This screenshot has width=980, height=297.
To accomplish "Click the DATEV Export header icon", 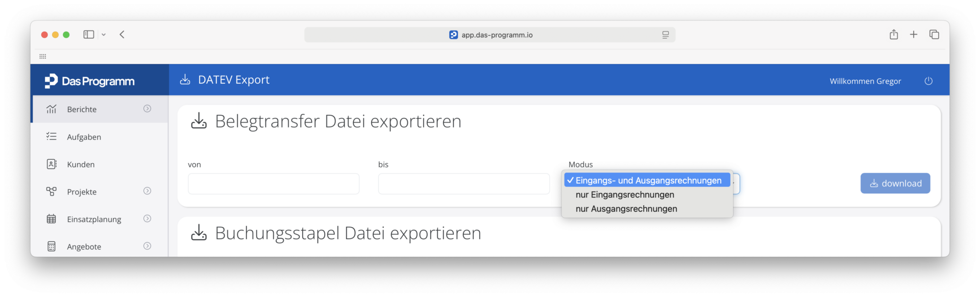I will tap(185, 80).
